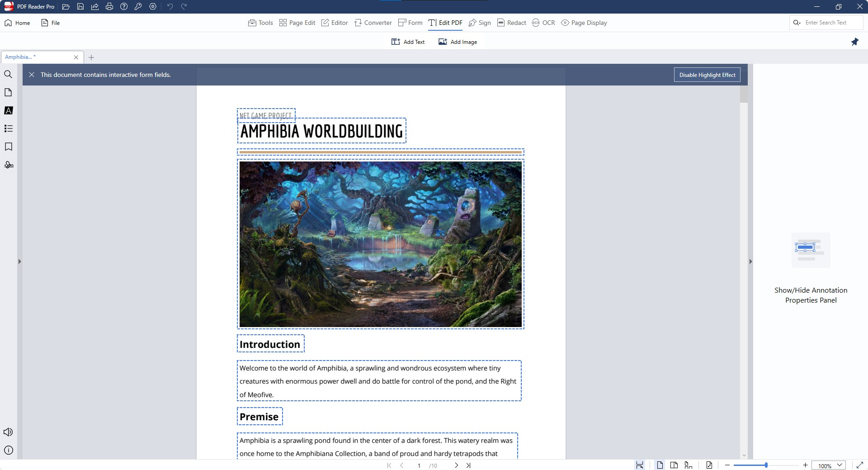Close the Amphibia document tab
This screenshot has width=868, height=470.
[x=76, y=57]
